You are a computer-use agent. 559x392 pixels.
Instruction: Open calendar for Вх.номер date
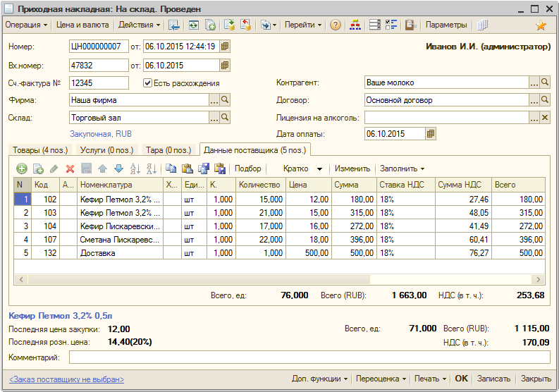point(225,66)
